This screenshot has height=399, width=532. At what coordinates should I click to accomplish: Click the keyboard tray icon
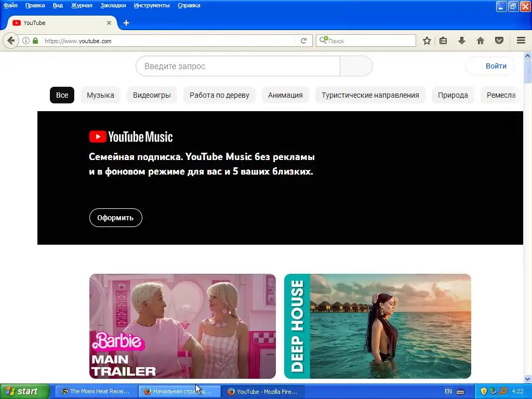click(x=460, y=392)
